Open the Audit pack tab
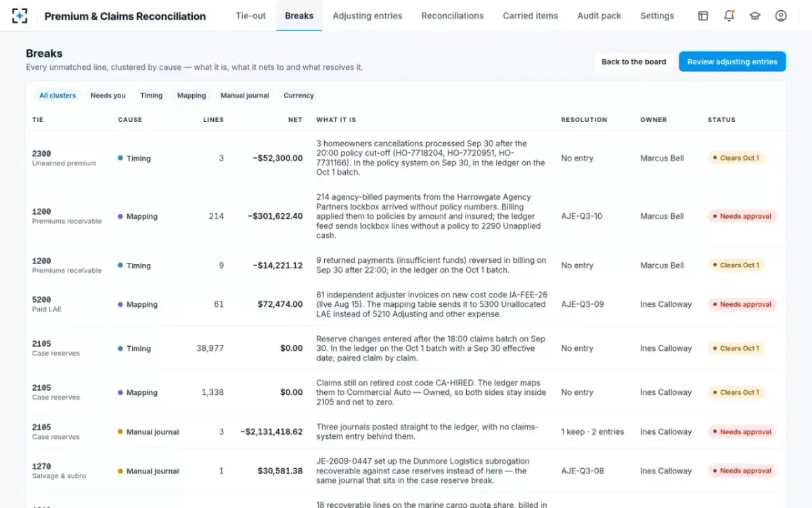This screenshot has width=812, height=508. tap(600, 16)
